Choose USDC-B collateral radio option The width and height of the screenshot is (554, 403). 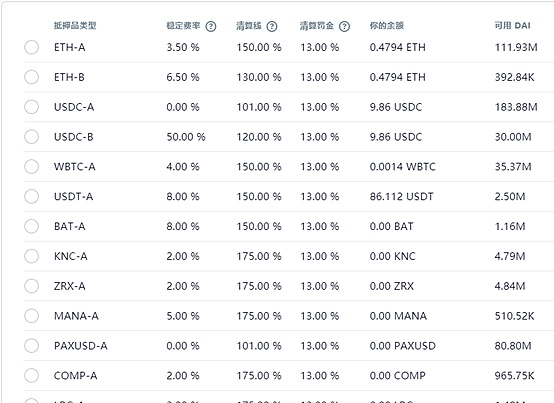coord(31,137)
